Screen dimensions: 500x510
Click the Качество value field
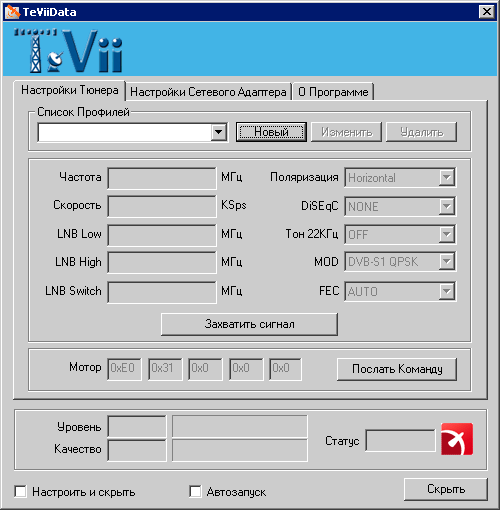coord(137,450)
